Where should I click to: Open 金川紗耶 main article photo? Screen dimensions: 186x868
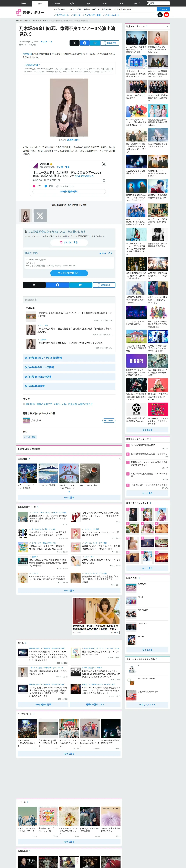point(69,107)
